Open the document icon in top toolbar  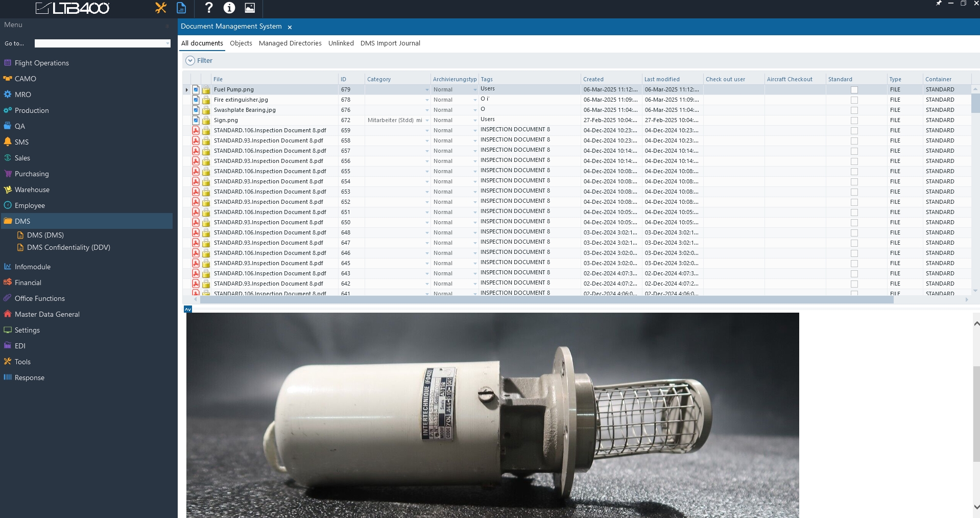(181, 8)
